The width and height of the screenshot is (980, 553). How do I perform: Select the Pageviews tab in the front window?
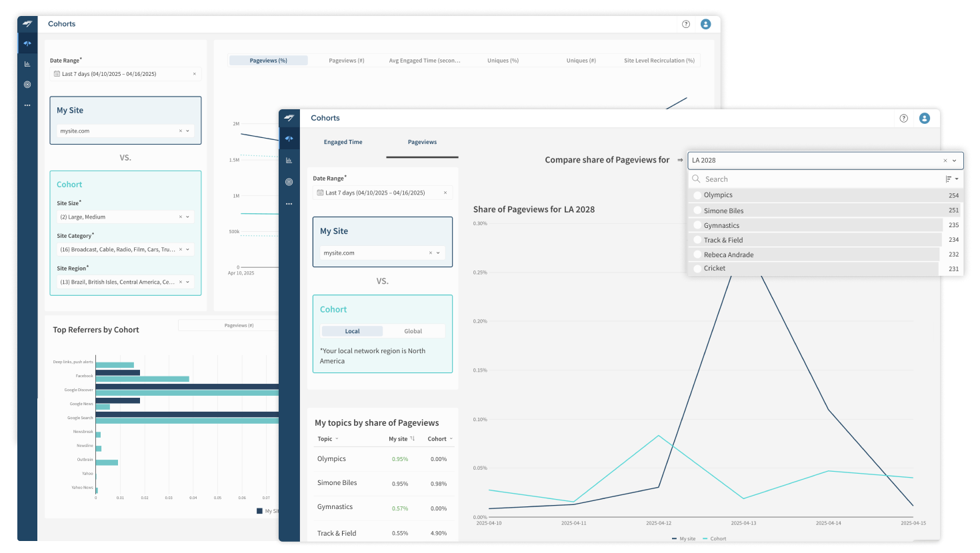click(423, 143)
